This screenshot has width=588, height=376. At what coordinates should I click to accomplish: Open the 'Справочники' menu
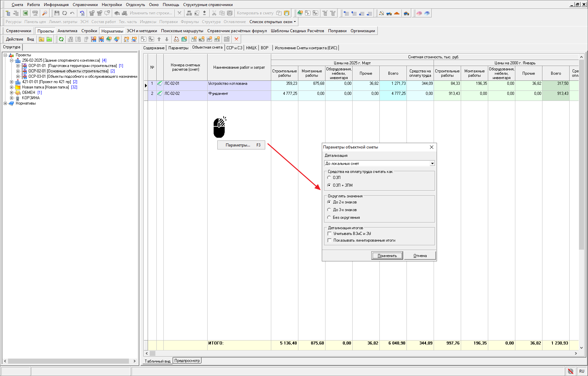point(85,5)
